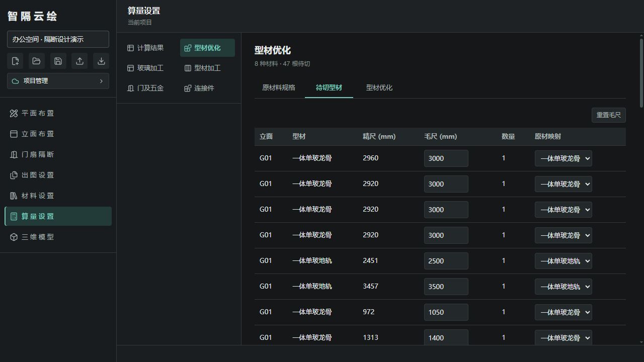Click the 毛尺 field showing 1400
Image resolution: width=644 pixels, height=362 pixels.
point(446,337)
